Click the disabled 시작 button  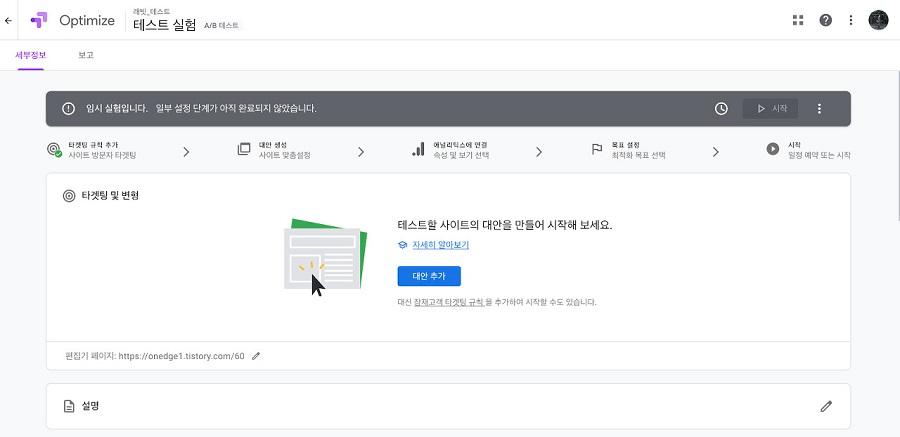[x=770, y=109]
